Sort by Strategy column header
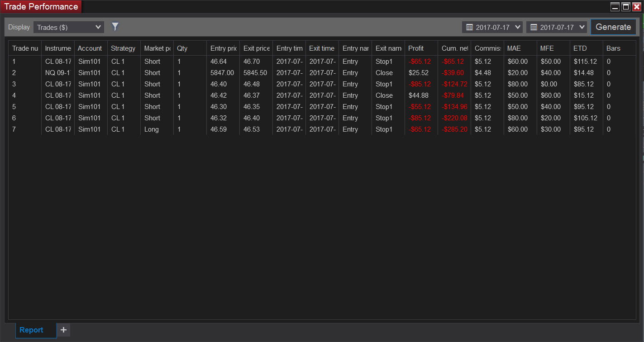 [124, 48]
